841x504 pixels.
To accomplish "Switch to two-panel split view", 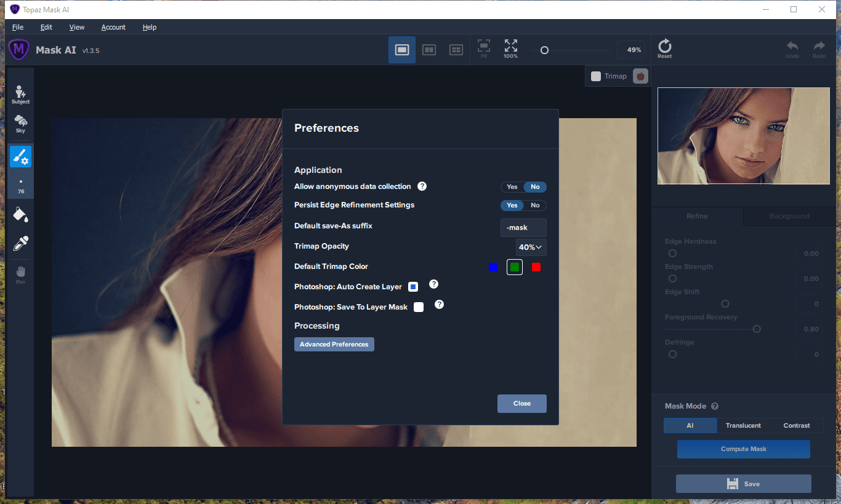I will tap(429, 50).
